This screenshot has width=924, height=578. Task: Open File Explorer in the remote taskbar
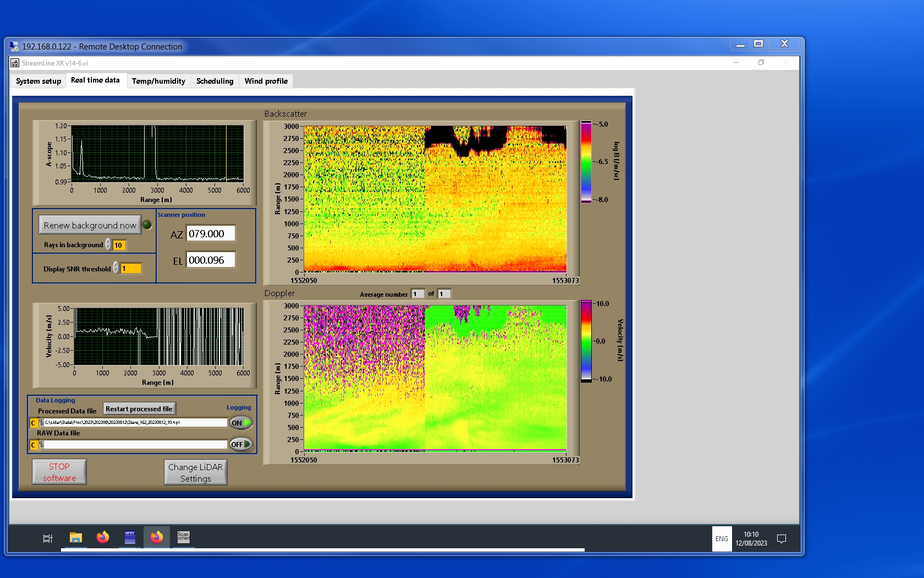click(x=76, y=537)
